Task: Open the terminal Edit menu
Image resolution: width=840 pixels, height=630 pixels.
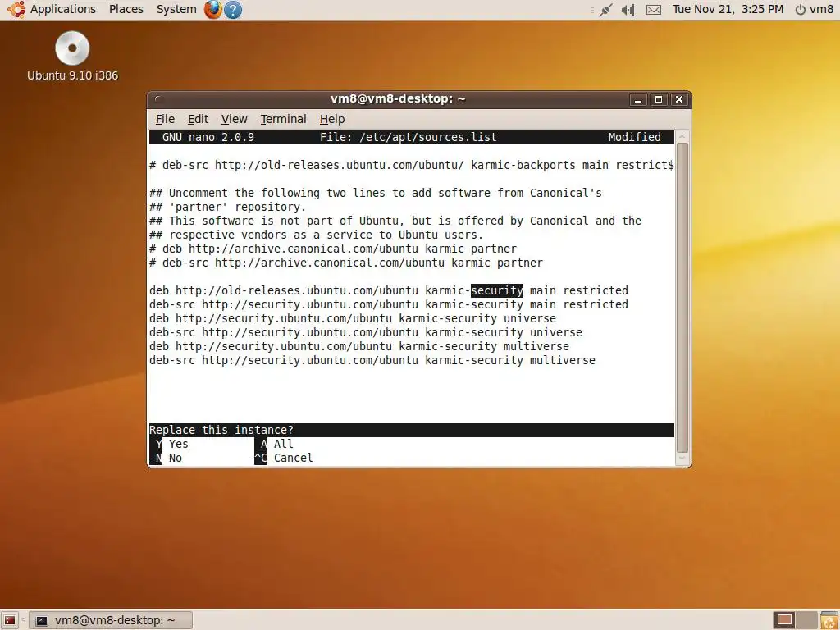Action: tap(198, 119)
